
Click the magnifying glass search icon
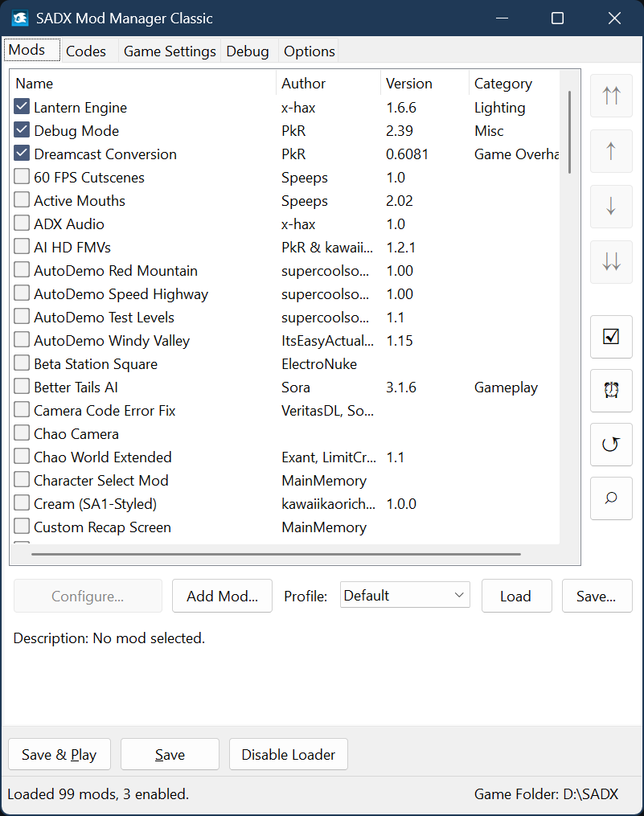coord(611,498)
